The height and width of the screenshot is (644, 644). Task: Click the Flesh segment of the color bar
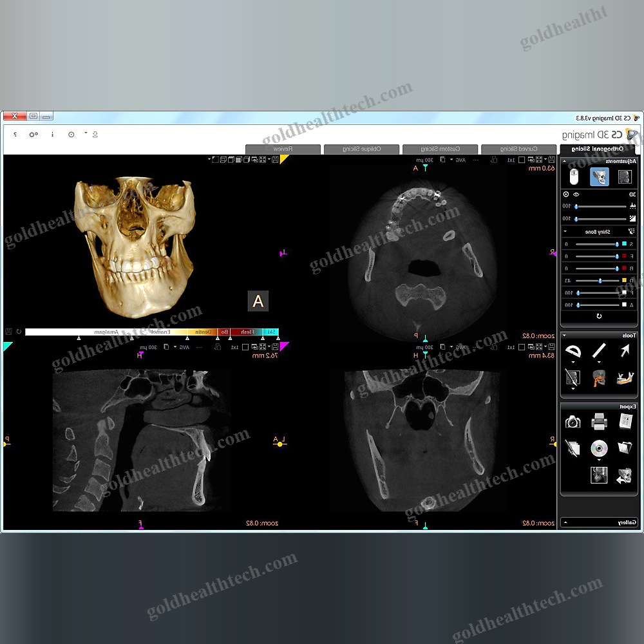click(247, 332)
